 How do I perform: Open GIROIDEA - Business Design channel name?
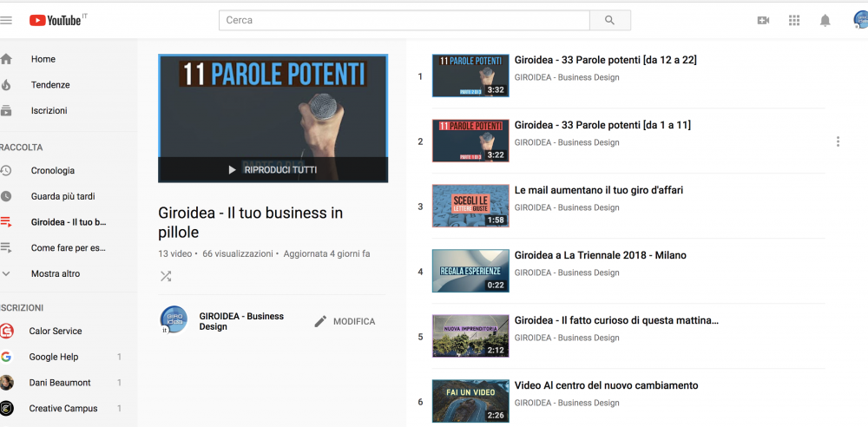pos(241,321)
